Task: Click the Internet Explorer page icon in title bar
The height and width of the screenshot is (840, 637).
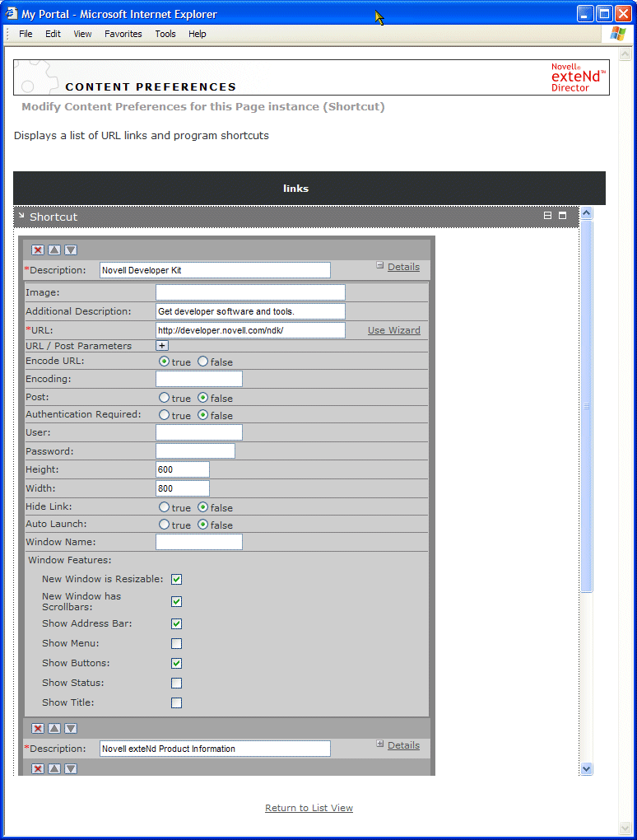Action: [x=12, y=13]
